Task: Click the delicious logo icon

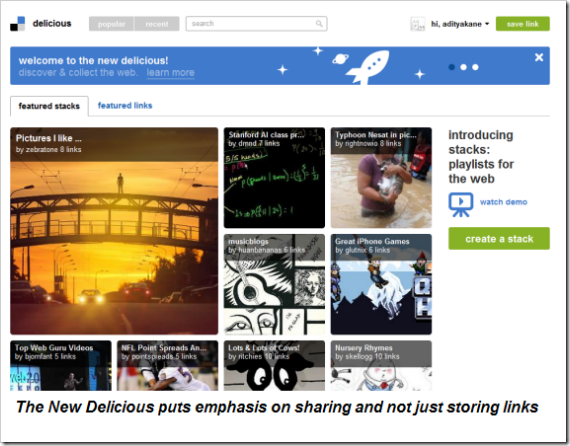Action: click(17, 24)
